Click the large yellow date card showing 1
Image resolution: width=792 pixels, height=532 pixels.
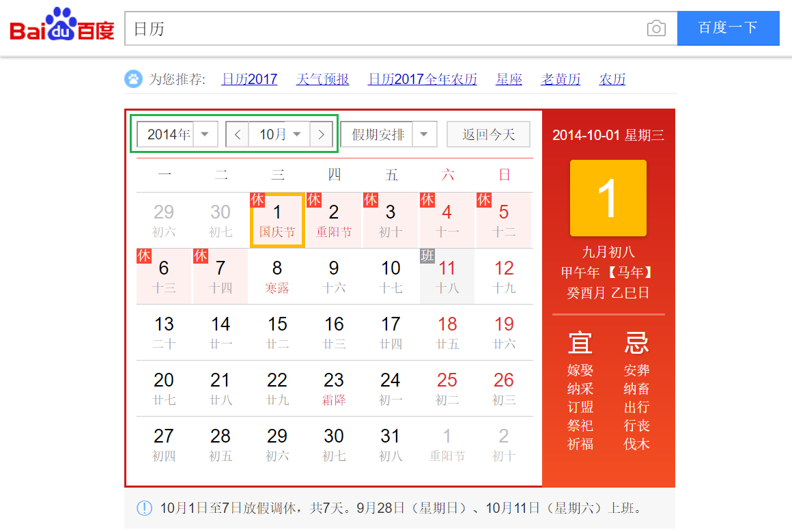click(x=608, y=198)
